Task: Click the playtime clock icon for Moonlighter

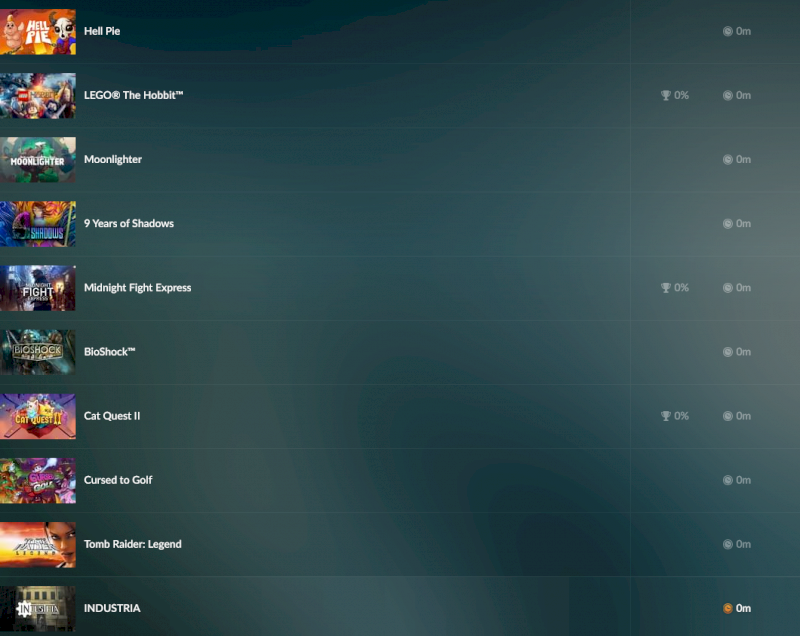Action: coord(728,160)
